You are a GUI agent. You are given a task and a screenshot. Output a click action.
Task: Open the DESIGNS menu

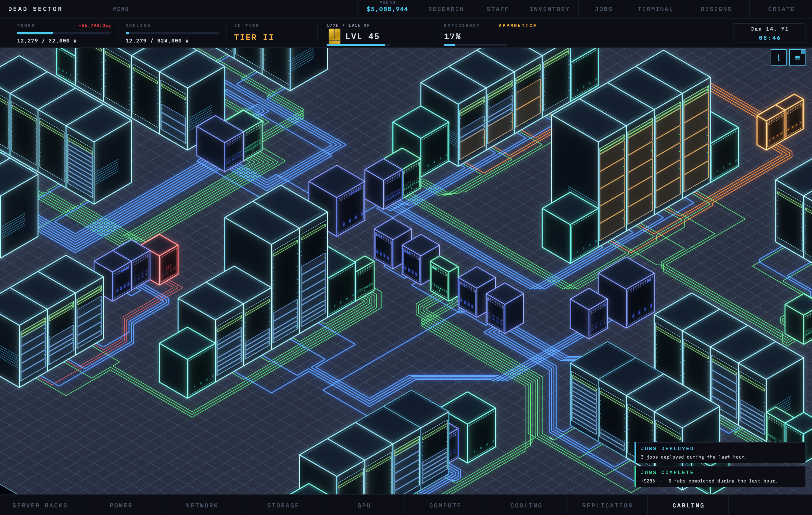[x=716, y=9]
